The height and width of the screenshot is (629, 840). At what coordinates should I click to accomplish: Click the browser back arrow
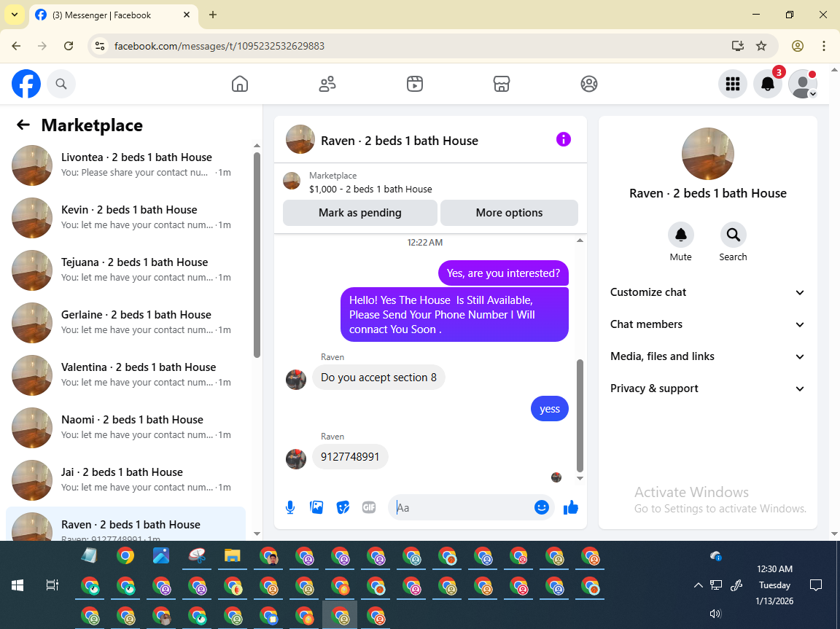point(16,46)
